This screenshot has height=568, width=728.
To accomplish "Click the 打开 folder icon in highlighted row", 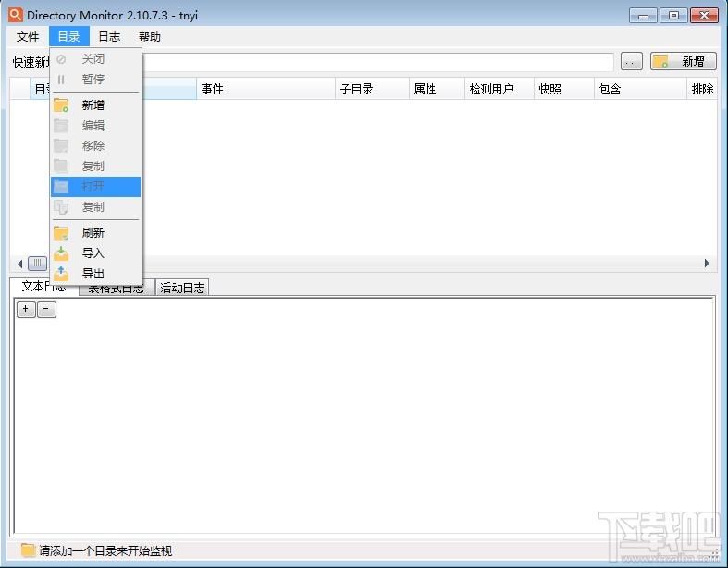I will click(x=61, y=187).
